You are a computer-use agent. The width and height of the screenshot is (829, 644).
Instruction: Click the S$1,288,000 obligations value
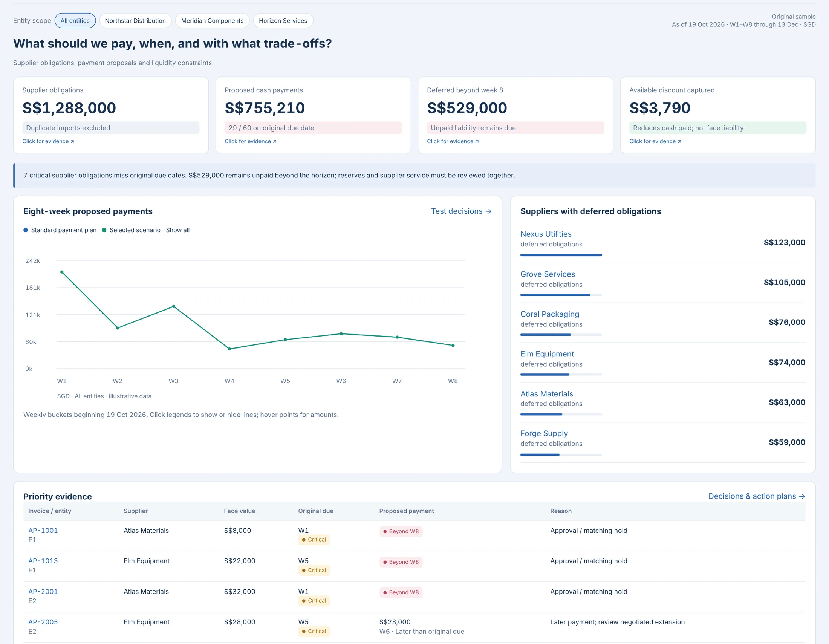(x=69, y=108)
